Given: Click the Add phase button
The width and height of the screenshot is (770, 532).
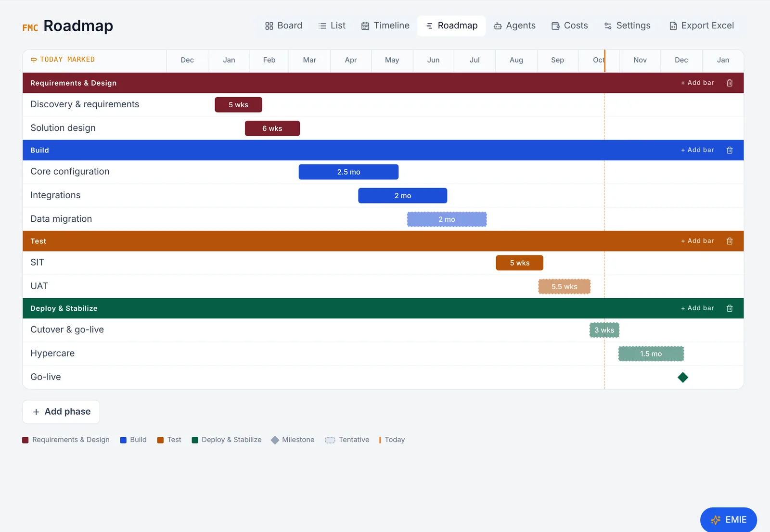Looking at the screenshot, I should click(x=61, y=412).
